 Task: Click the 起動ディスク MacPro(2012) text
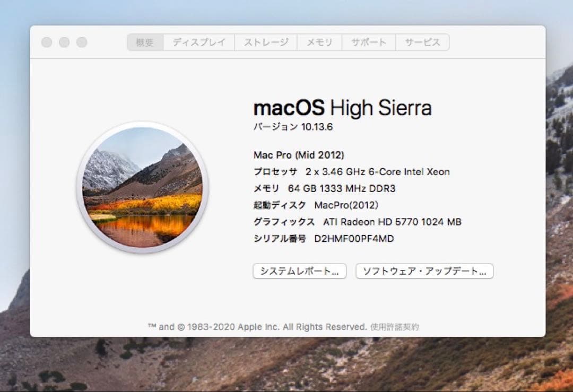coord(315,205)
